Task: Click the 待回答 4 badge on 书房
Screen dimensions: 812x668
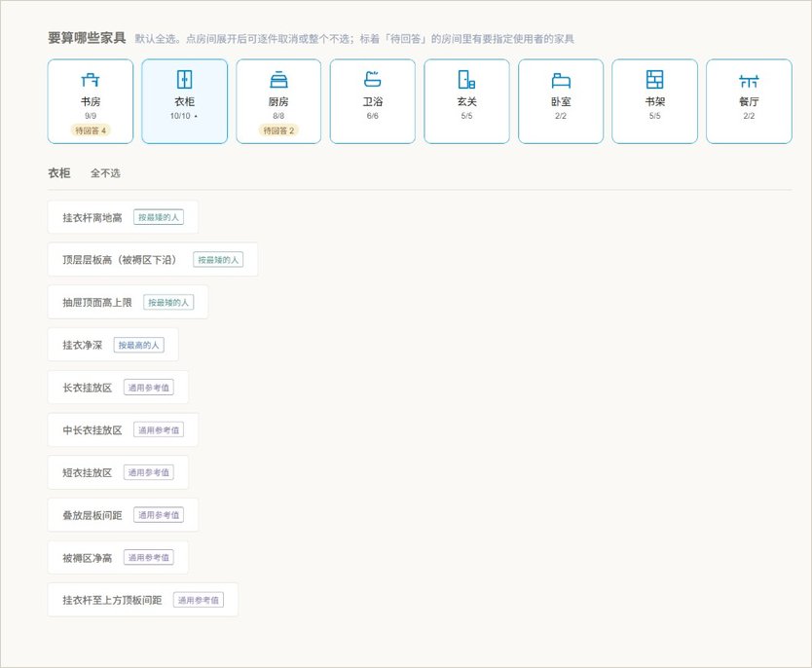Action: click(x=91, y=130)
